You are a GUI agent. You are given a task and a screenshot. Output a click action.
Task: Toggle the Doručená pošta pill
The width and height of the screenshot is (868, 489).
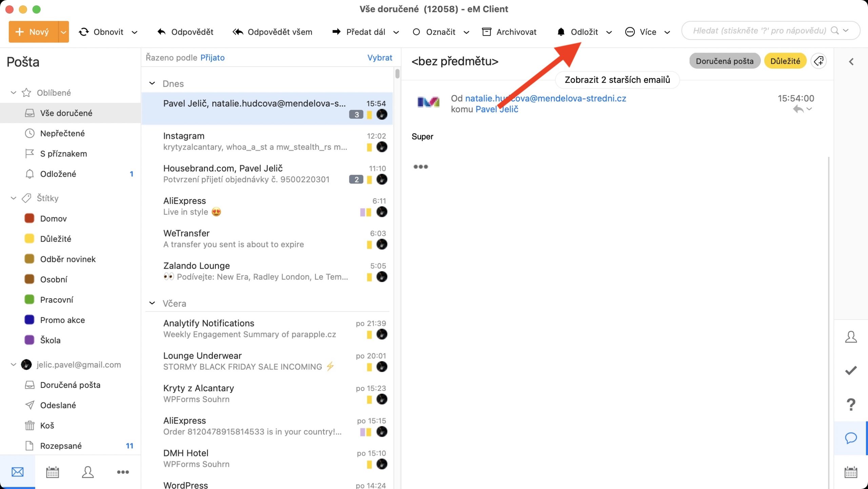click(725, 61)
